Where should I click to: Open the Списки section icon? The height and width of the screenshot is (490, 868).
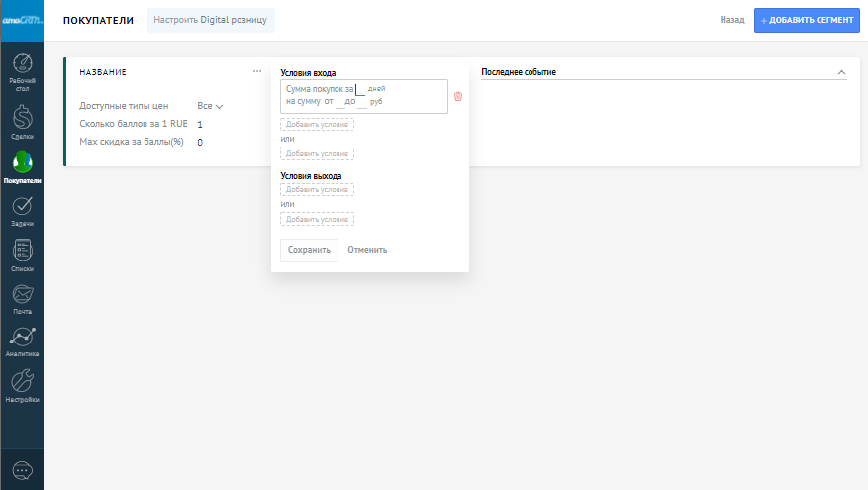(x=21, y=253)
